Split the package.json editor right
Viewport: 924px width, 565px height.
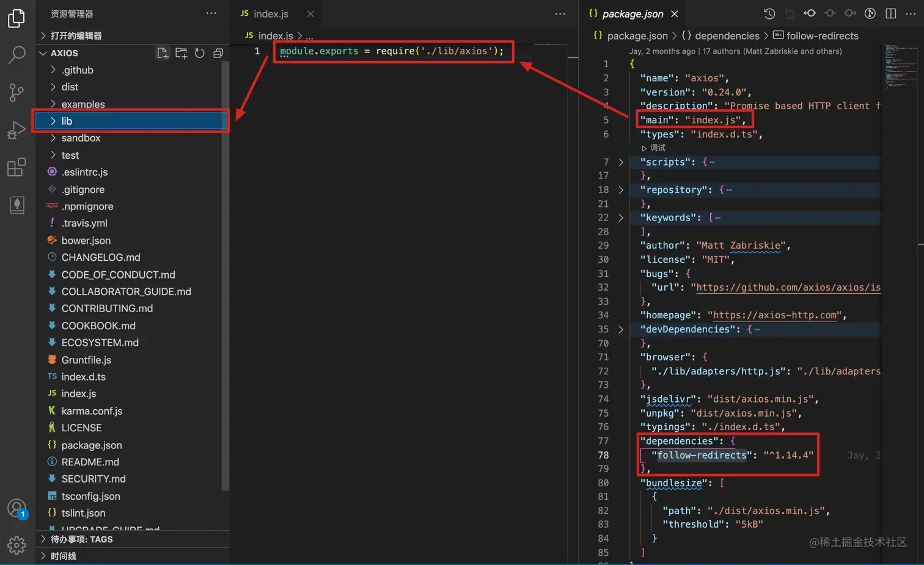tap(891, 13)
